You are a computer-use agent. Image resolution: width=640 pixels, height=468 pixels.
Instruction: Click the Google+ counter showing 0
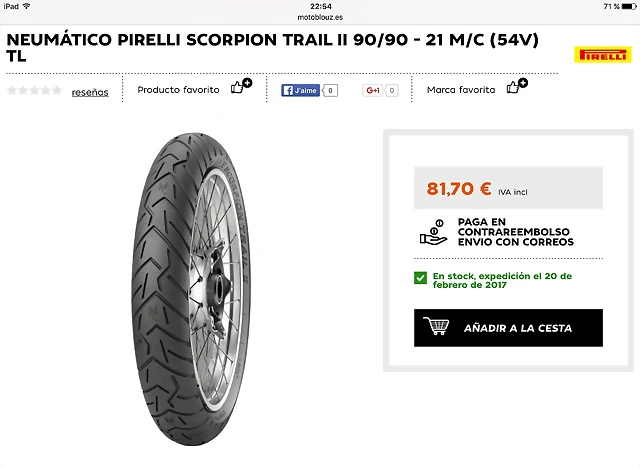[391, 91]
